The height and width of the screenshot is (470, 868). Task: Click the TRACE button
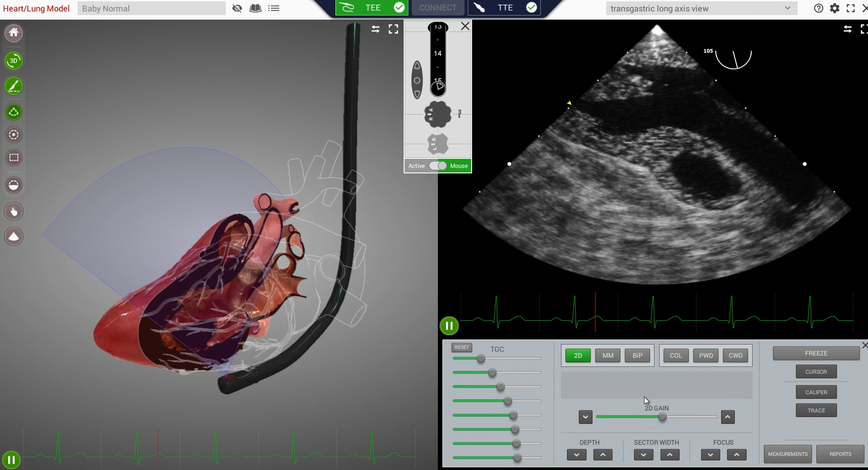[x=816, y=410]
